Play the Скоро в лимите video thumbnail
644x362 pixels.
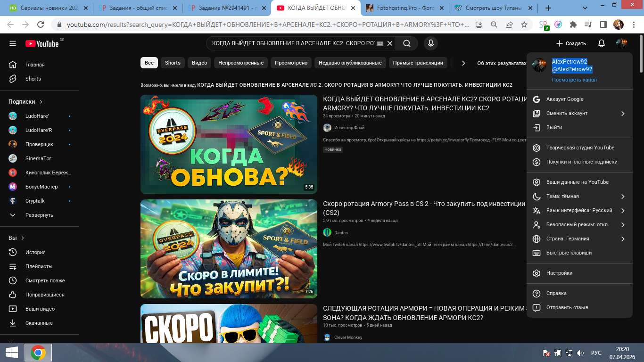click(x=229, y=249)
